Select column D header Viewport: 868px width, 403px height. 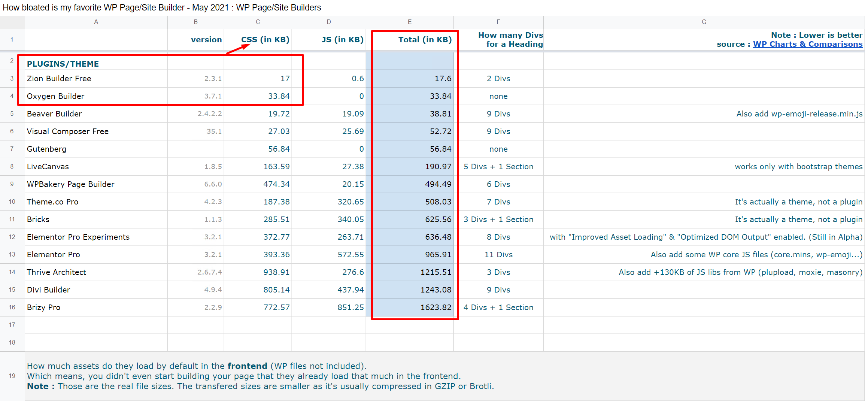tap(329, 22)
